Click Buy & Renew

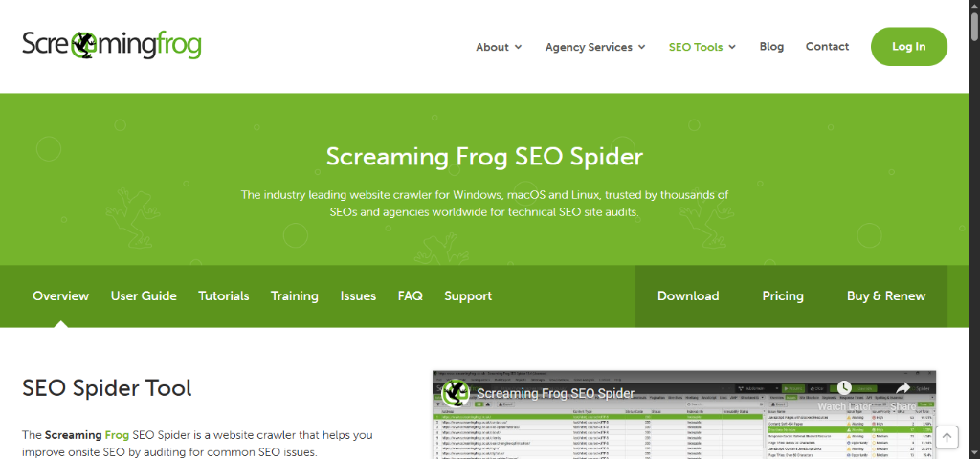(x=886, y=296)
